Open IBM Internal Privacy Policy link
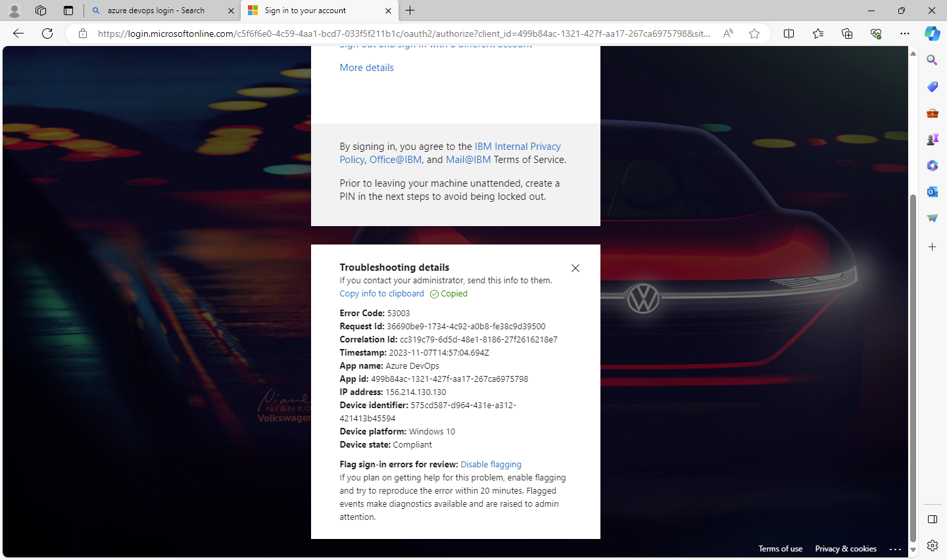This screenshot has width=947, height=560. pos(518,147)
